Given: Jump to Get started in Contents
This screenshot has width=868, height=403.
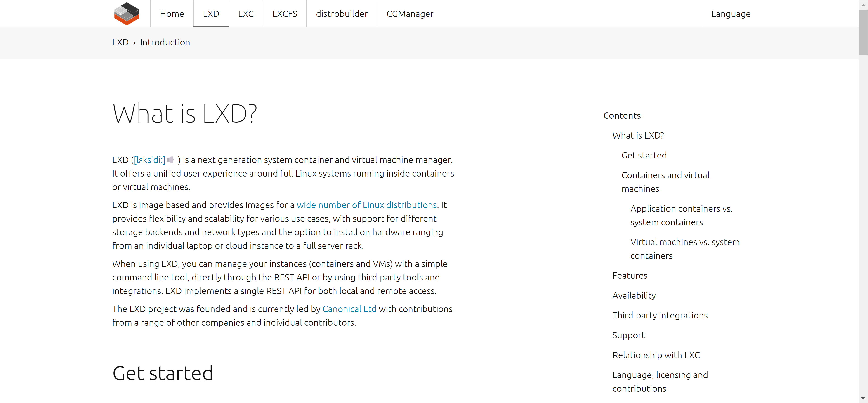Looking at the screenshot, I should (x=644, y=155).
